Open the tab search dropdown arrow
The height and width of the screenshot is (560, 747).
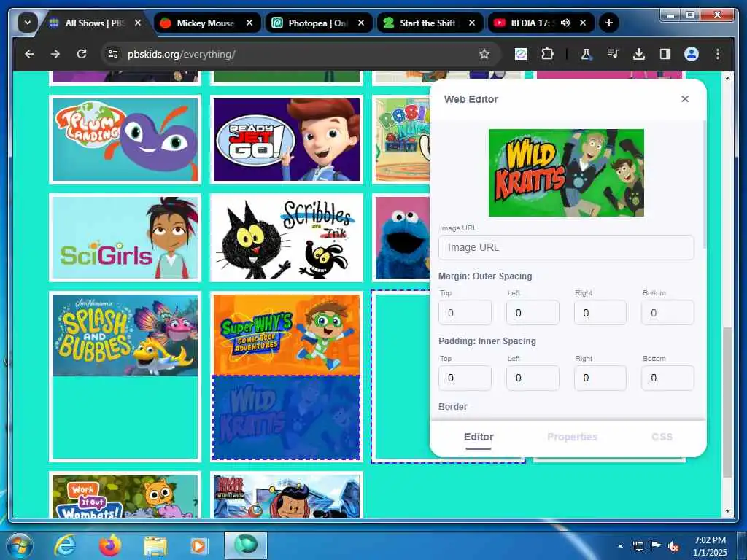28,23
